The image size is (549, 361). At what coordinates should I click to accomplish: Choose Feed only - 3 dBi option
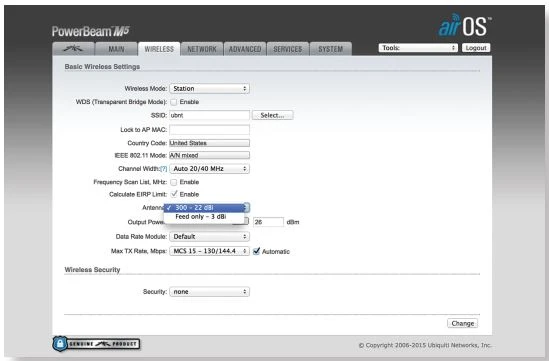[x=204, y=217]
